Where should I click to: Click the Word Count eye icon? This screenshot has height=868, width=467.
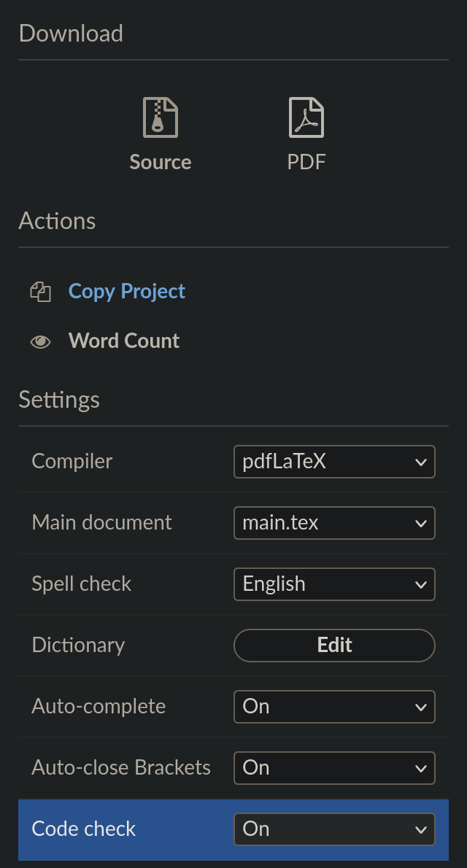pos(40,341)
